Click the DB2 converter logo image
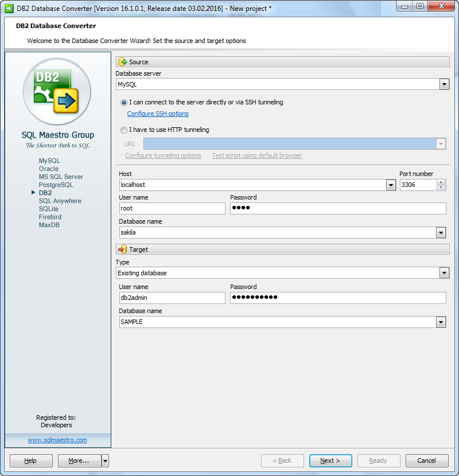 (57, 92)
